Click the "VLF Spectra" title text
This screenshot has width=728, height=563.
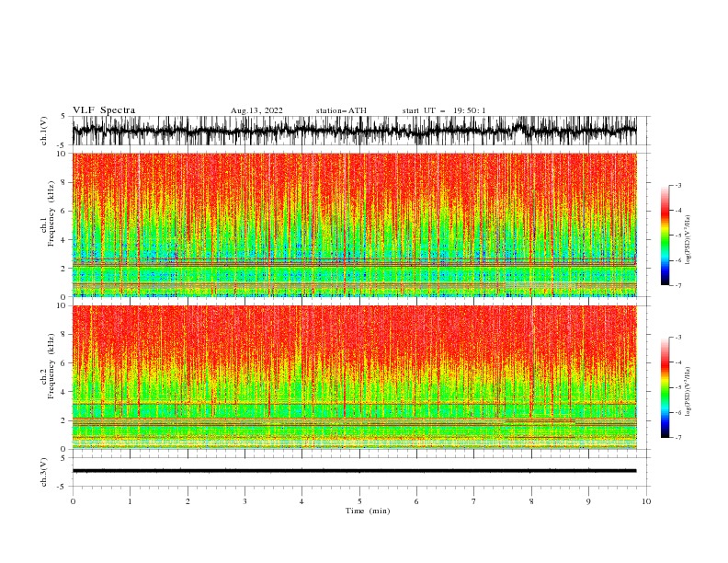click(104, 110)
